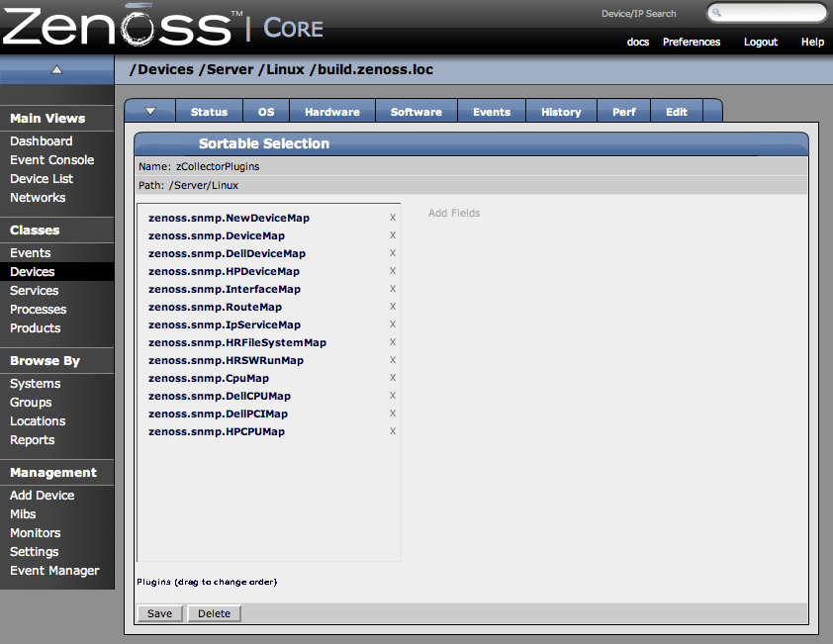Switch to the OS tab
The image size is (833, 644).
pos(266,112)
